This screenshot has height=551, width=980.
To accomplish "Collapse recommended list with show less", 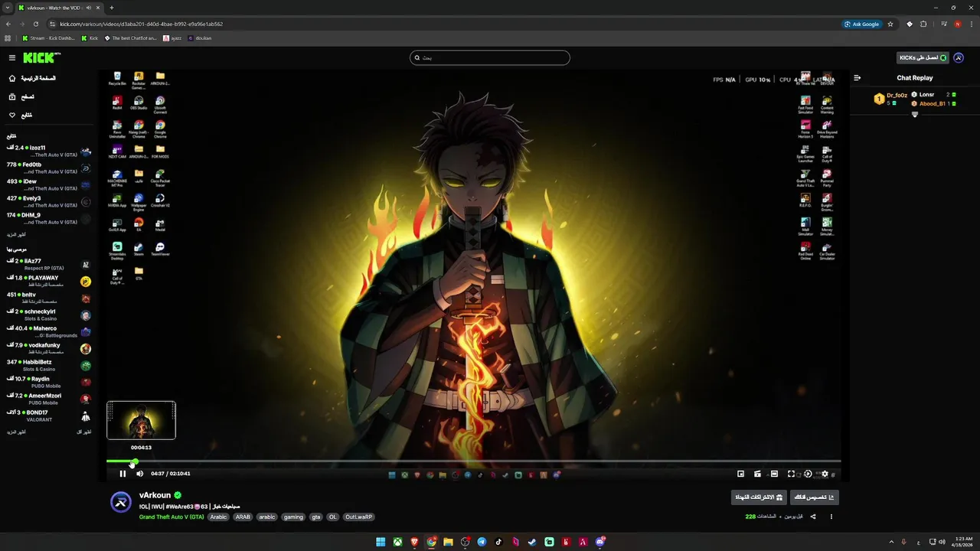I will [x=83, y=432].
